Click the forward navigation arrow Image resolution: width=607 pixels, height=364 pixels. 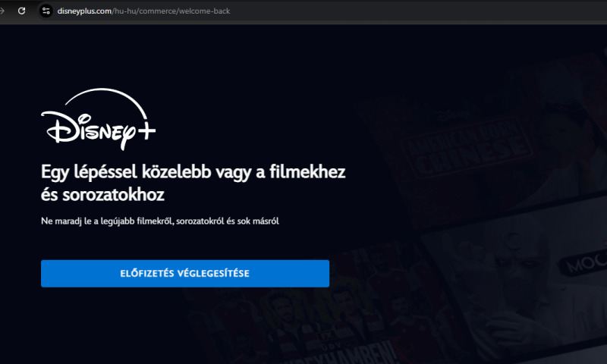tap(2, 11)
